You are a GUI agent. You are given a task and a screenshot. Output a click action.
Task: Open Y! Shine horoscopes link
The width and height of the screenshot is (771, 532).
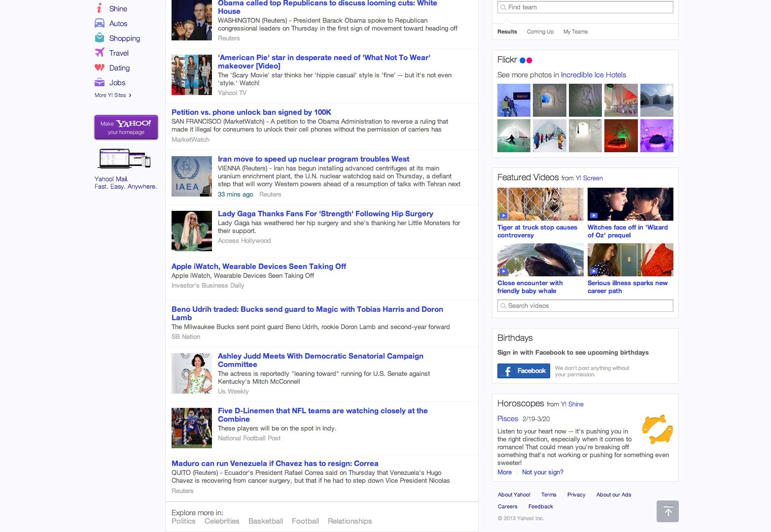pos(572,404)
